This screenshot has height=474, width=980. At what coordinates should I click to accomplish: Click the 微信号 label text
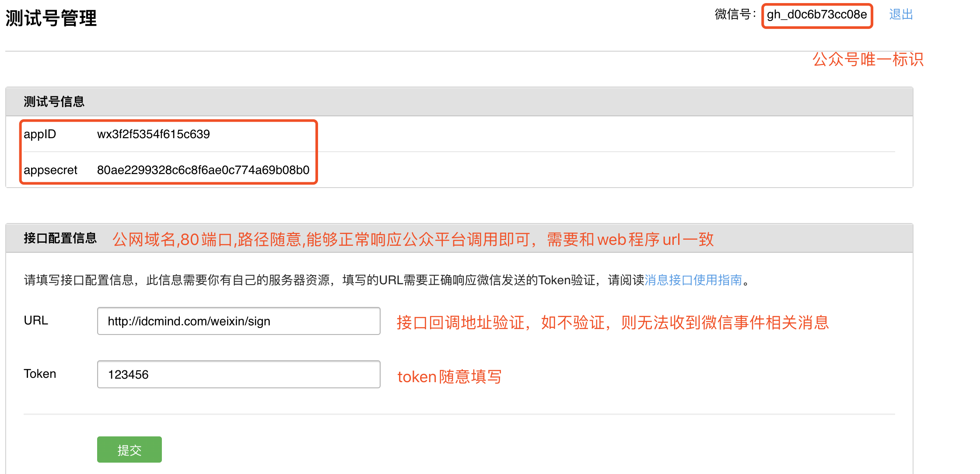pyautogui.click(x=734, y=14)
